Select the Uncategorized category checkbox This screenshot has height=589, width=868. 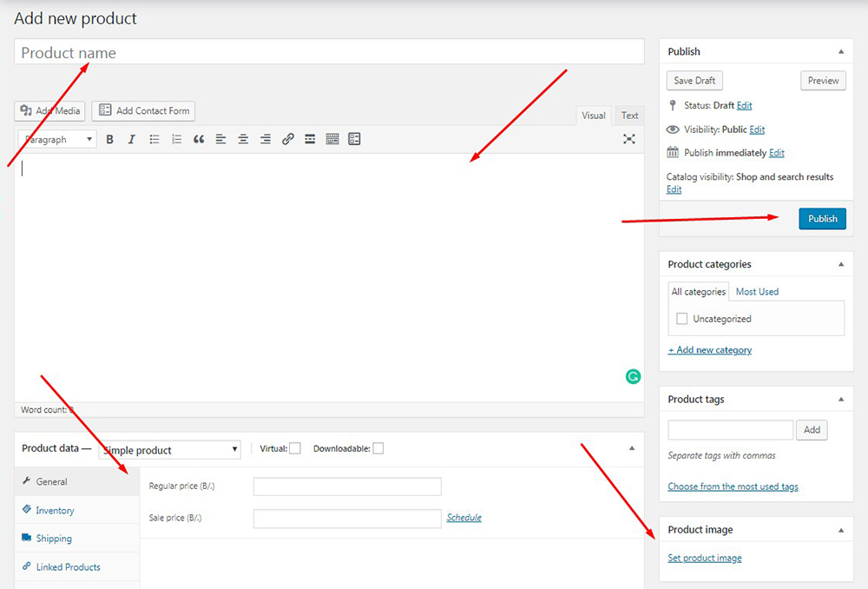pyautogui.click(x=682, y=319)
